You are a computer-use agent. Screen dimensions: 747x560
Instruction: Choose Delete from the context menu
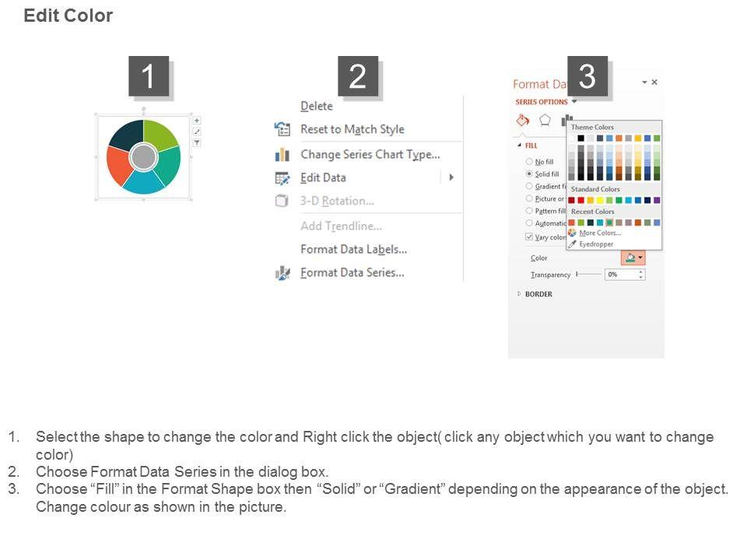[317, 106]
